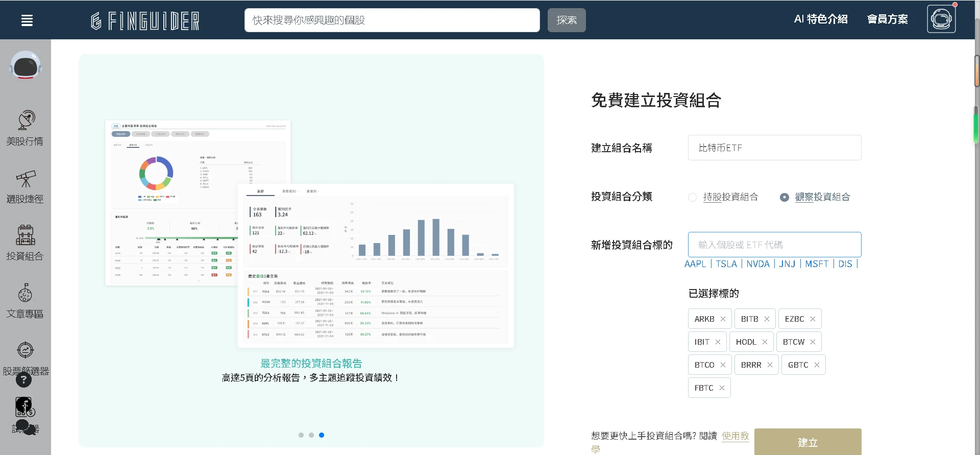Screen dimensions: 980x455
Task: Remove ARKB from selected tickers
Action: [723, 319]
